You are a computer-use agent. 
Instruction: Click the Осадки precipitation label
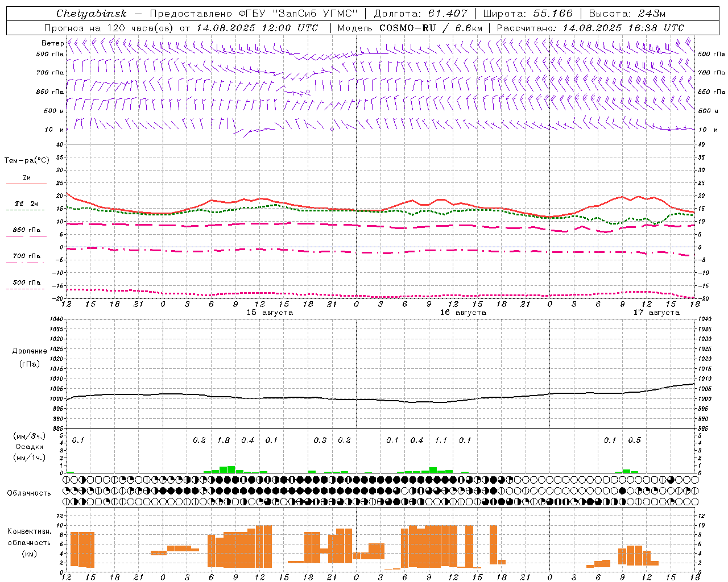click(x=29, y=447)
